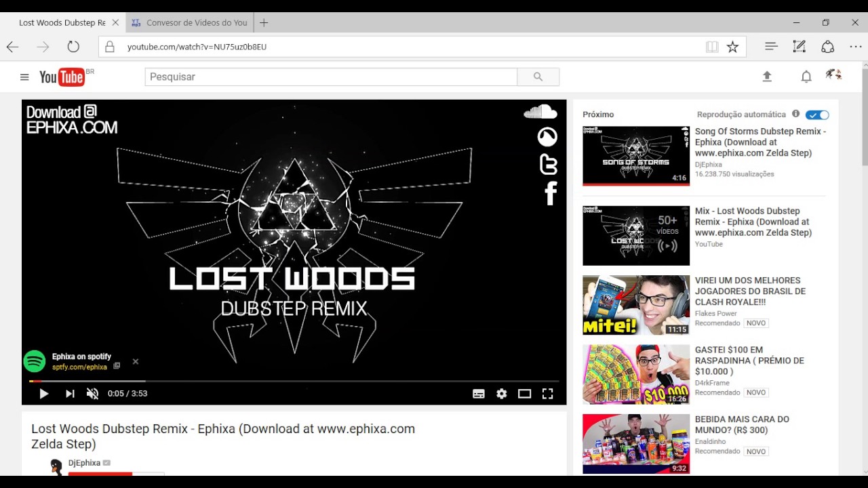Open the Mix - Lost Woods Dubstep Remix title

click(x=753, y=222)
